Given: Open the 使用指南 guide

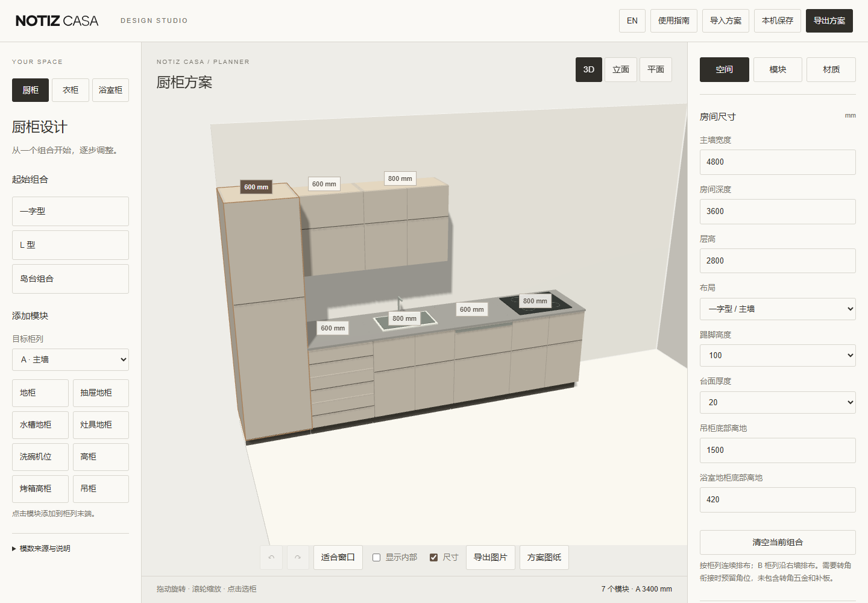Looking at the screenshot, I should [x=674, y=21].
